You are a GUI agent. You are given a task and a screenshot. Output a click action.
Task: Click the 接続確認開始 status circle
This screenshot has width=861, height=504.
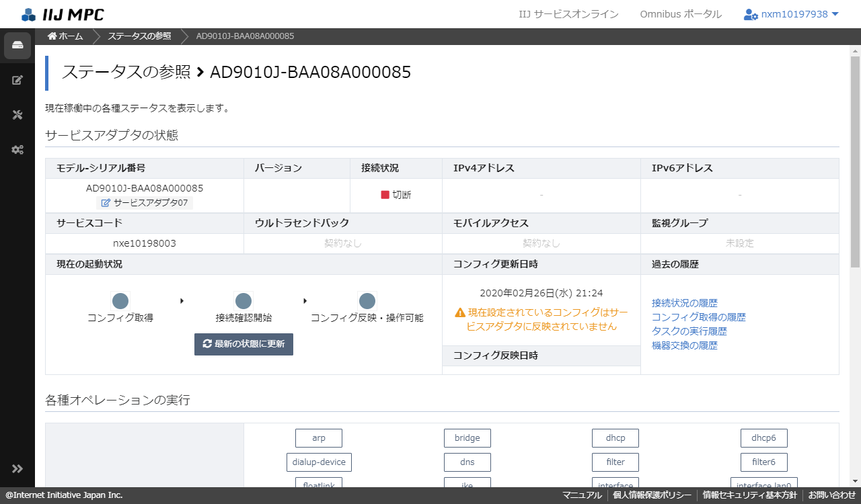tap(244, 301)
